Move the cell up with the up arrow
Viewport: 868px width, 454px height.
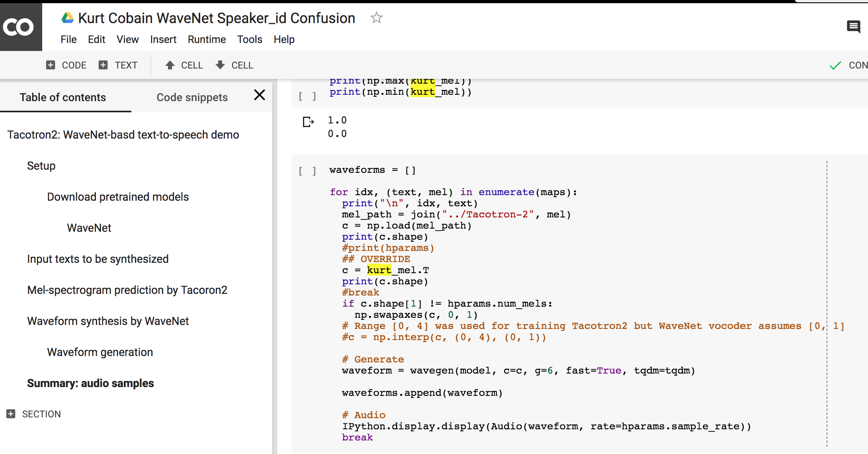point(170,65)
